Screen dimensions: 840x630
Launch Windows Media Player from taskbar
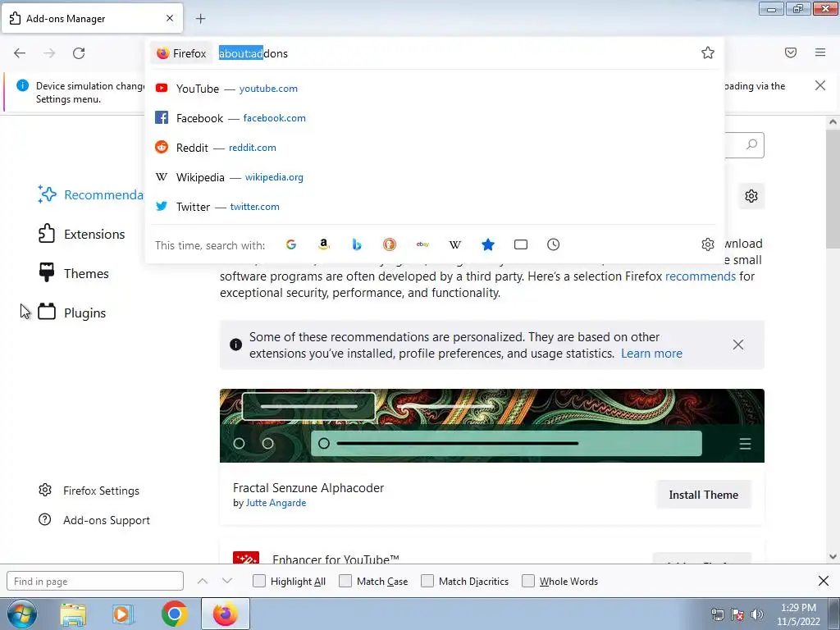[123, 614]
